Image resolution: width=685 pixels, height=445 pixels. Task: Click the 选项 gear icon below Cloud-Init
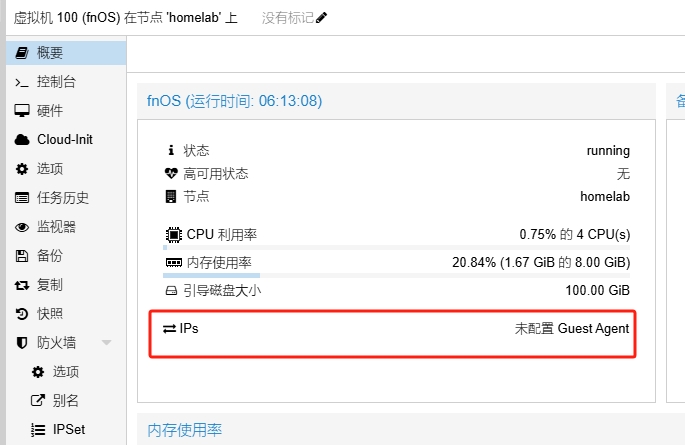pyautogui.click(x=21, y=169)
